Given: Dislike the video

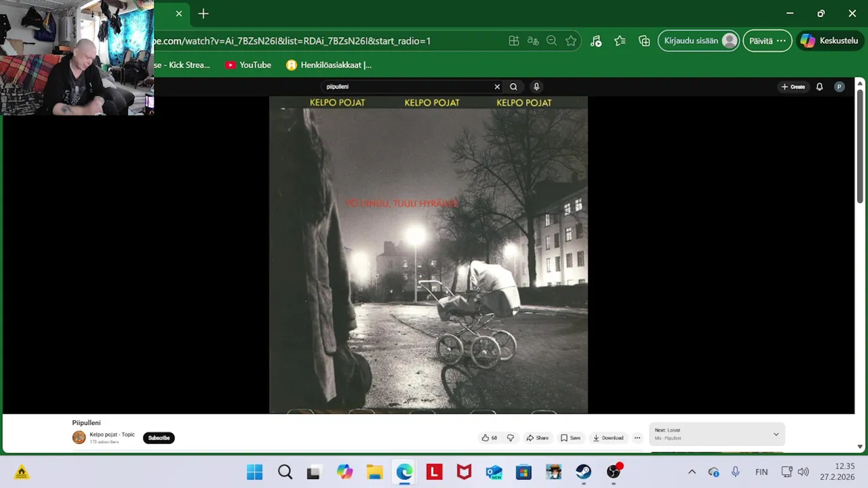Looking at the screenshot, I should pos(511,438).
